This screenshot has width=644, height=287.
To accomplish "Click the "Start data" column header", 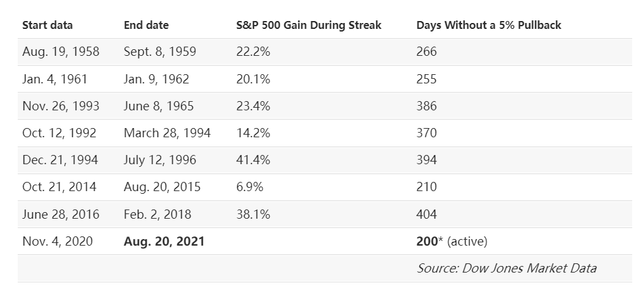I will tap(47, 25).
